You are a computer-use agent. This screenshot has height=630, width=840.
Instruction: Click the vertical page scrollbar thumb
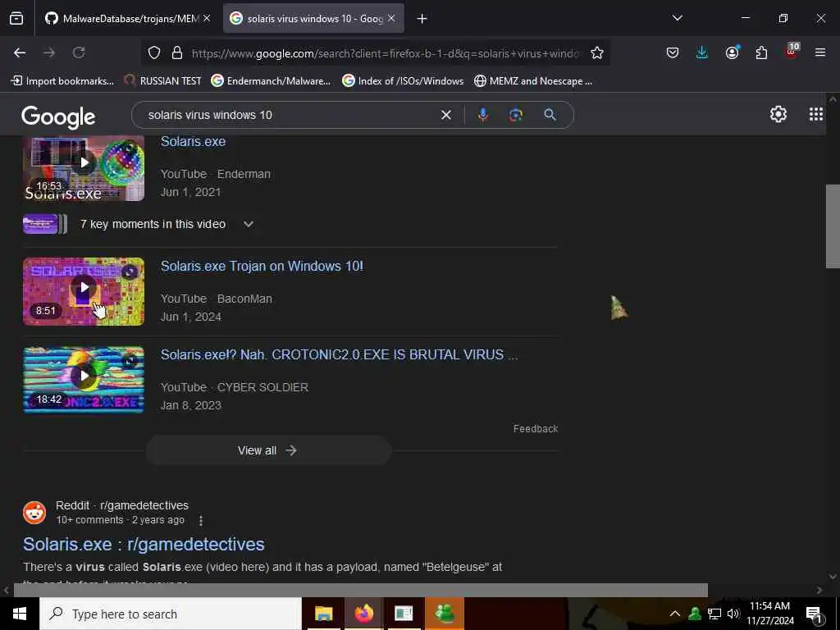point(833,226)
